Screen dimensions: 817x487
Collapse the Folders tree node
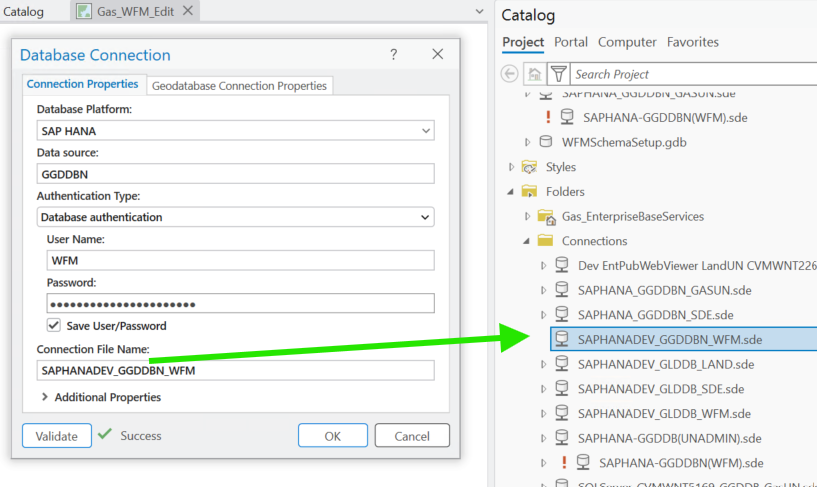click(511, 192)
